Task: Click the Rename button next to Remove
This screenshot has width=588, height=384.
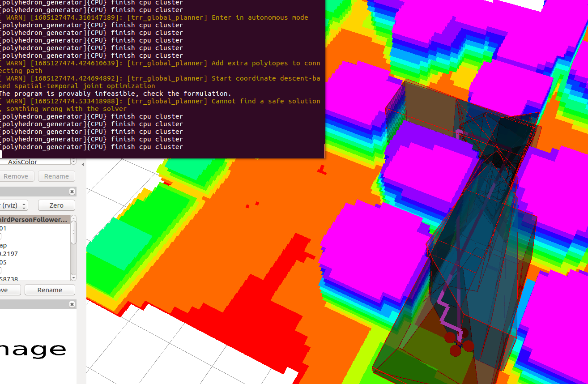Action: (56, 176)
